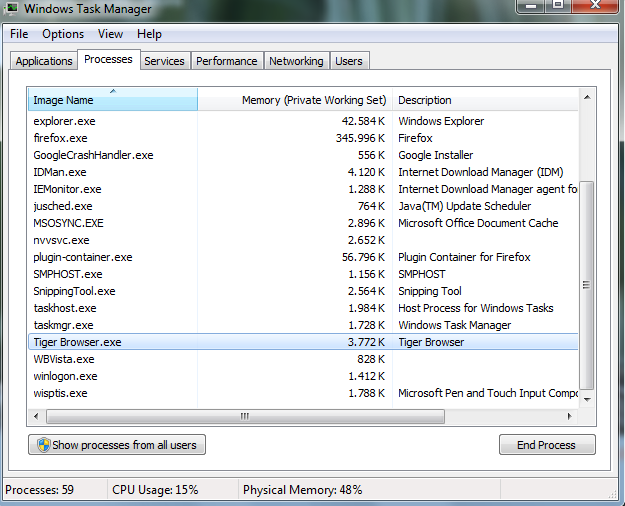625x506 pixels.
Task: Select the SMPHOST.exe row
Action: [303, 274]
